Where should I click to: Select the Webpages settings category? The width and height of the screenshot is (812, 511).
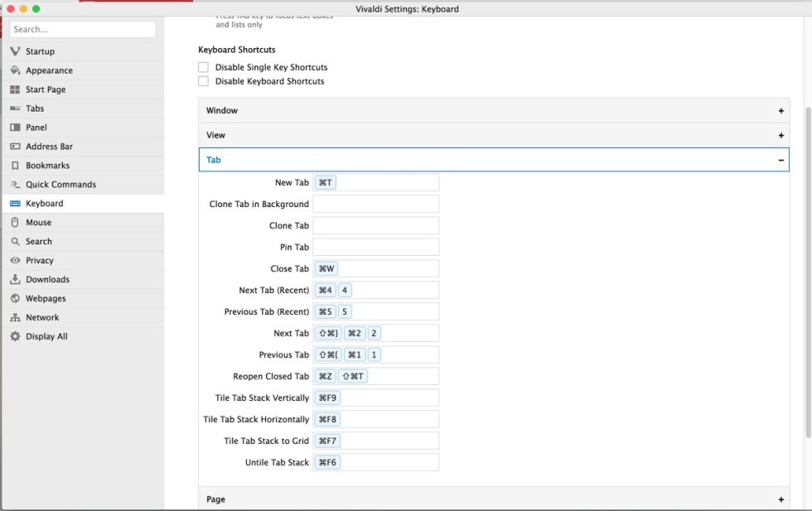point(83,298)
